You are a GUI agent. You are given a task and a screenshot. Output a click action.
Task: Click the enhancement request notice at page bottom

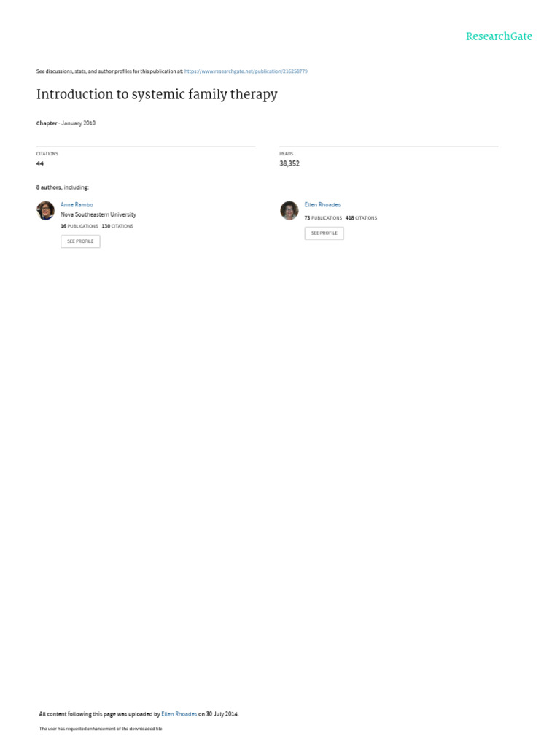101,729
